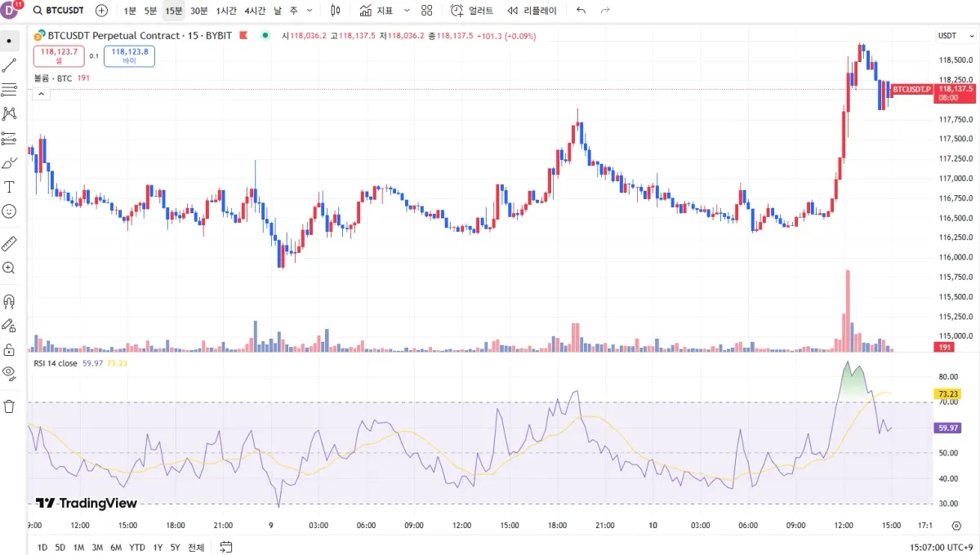Click the red 118,123.7 셀 sell button
The width and height of the screenshot is (980, 555).
tap(58, 55)
